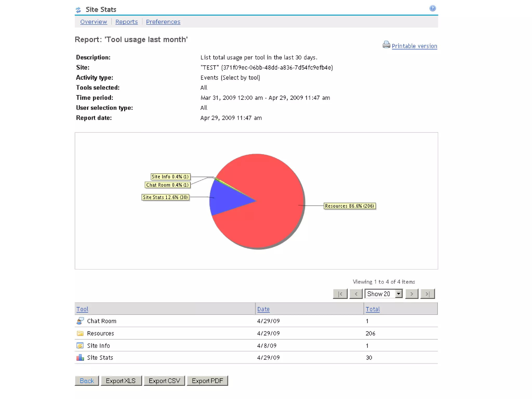Select the Site Info row name
The height and width of the screenshot is (399, 532).
[x=98, y=346]
